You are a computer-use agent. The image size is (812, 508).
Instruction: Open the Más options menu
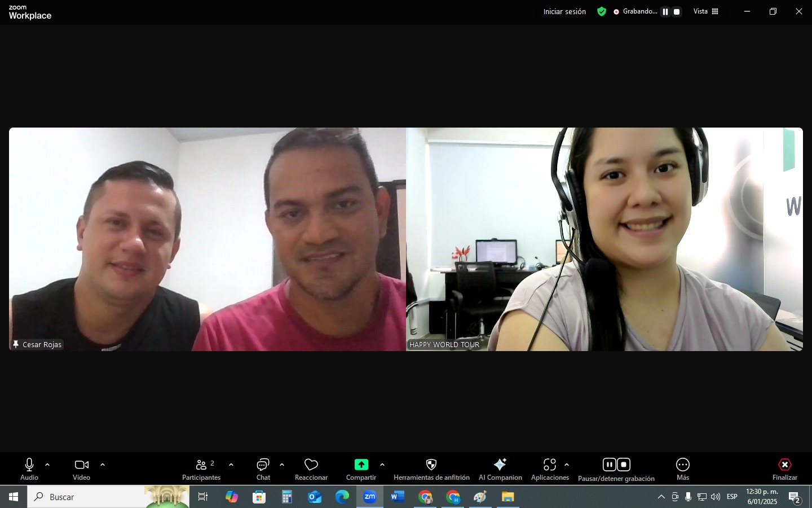click(683, 465)
